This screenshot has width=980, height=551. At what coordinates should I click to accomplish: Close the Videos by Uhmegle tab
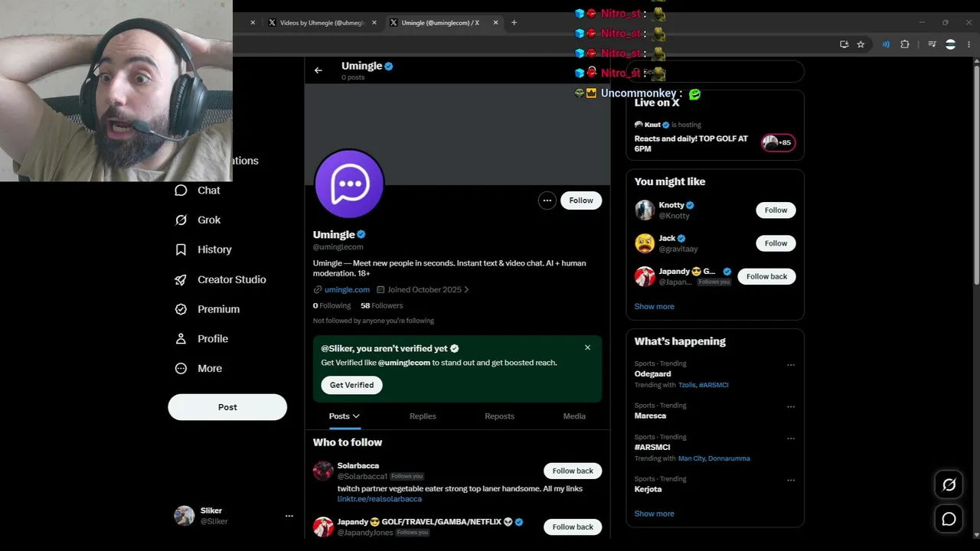pos(374,23)
